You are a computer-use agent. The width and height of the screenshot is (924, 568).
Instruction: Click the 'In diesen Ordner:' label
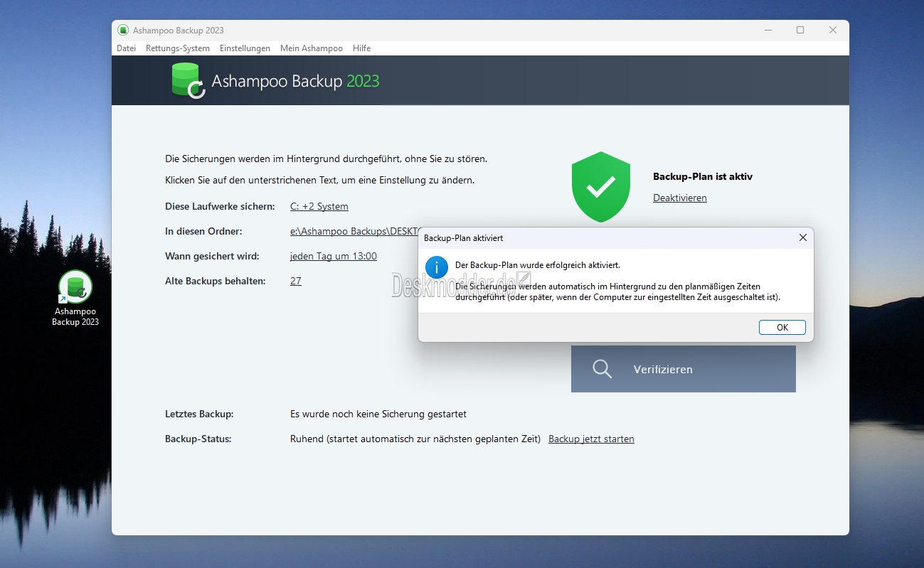(203, 232)
